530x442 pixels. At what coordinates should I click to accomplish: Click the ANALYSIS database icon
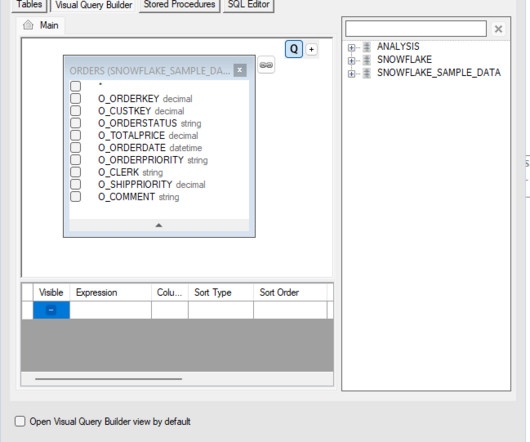pos(367,47)
